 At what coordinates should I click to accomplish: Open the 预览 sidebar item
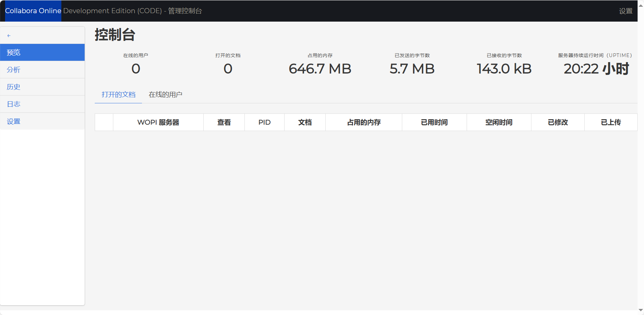pos(42,52)
